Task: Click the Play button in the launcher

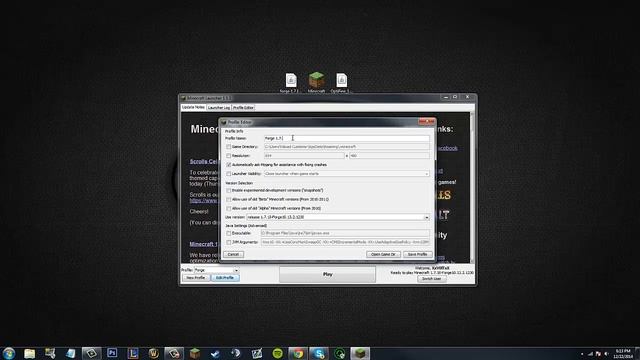Action: 327,274
